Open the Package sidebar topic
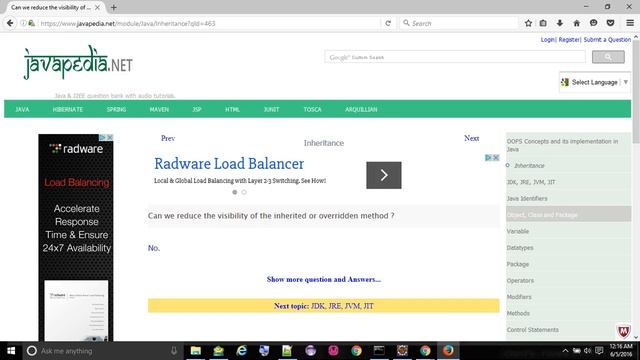 518,264
